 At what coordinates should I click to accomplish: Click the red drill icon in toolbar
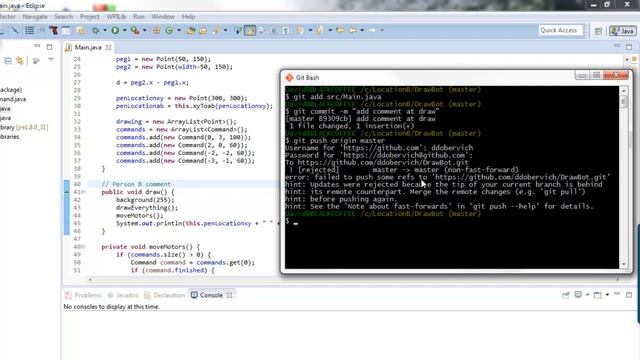coord(53,30)
